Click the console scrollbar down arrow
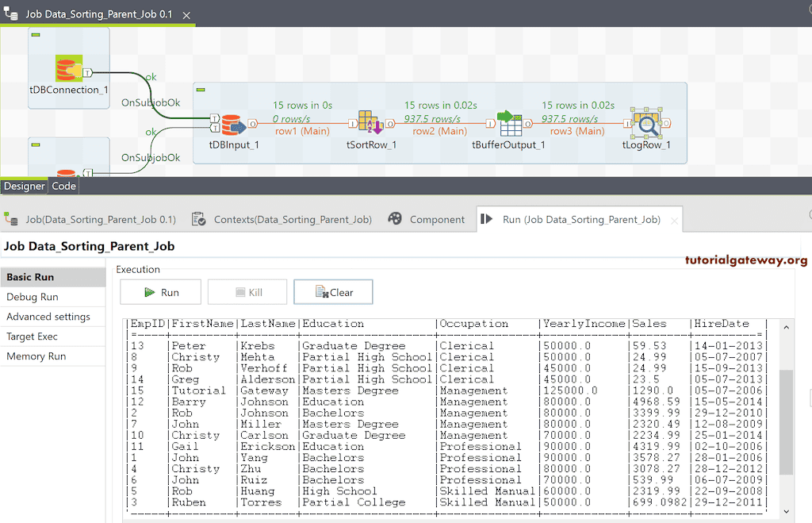 [x=786, y=512]
